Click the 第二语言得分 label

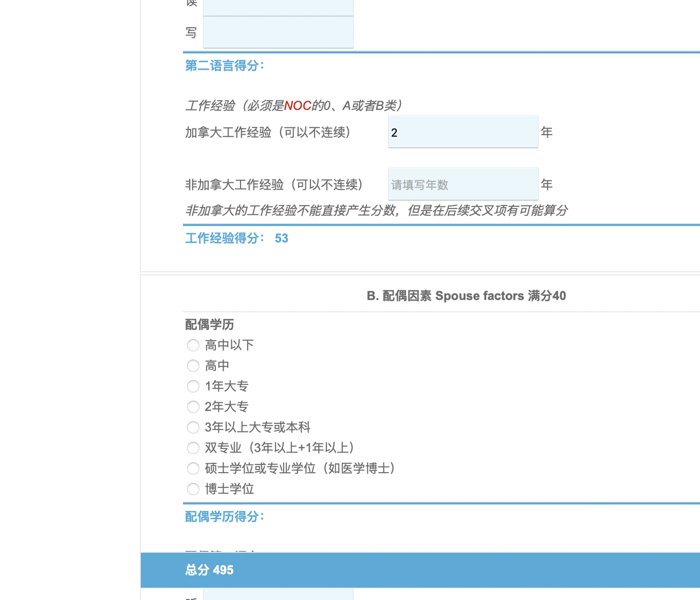(x=225, y=66)
